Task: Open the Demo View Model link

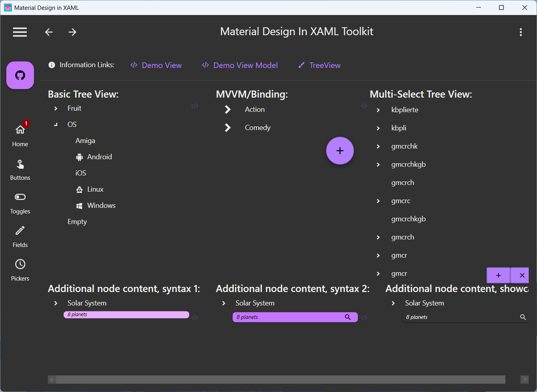Action: point(240,65)
